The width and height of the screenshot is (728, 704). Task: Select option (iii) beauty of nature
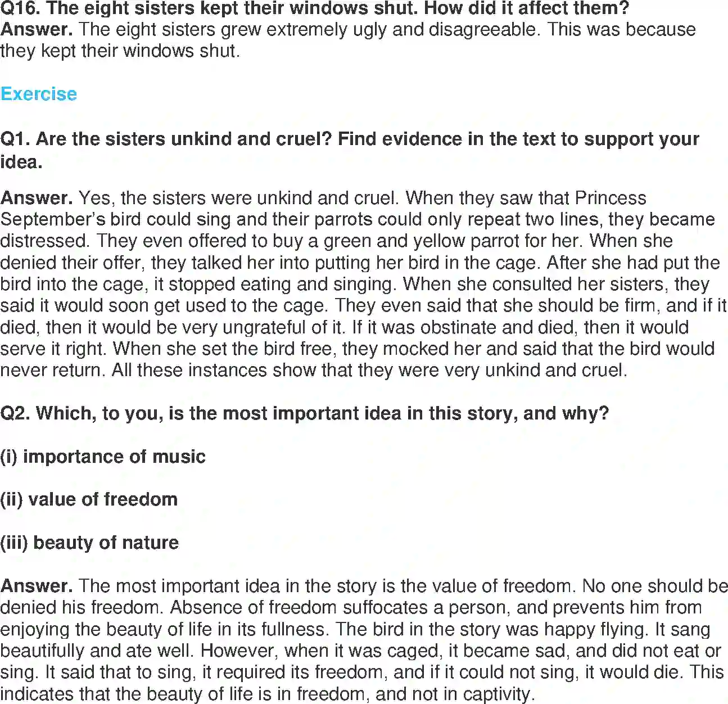pos(89,543)
